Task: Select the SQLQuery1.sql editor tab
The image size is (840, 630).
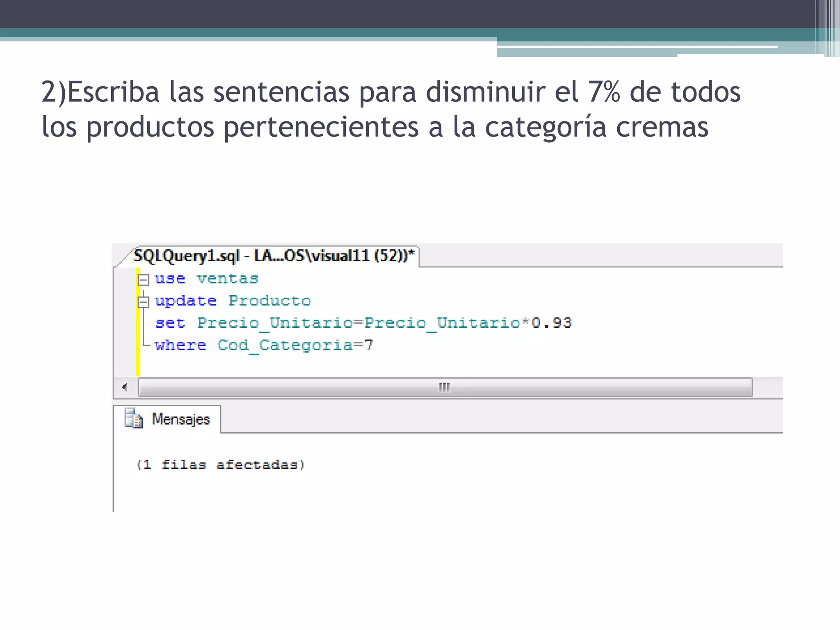Action: (274, 256)
